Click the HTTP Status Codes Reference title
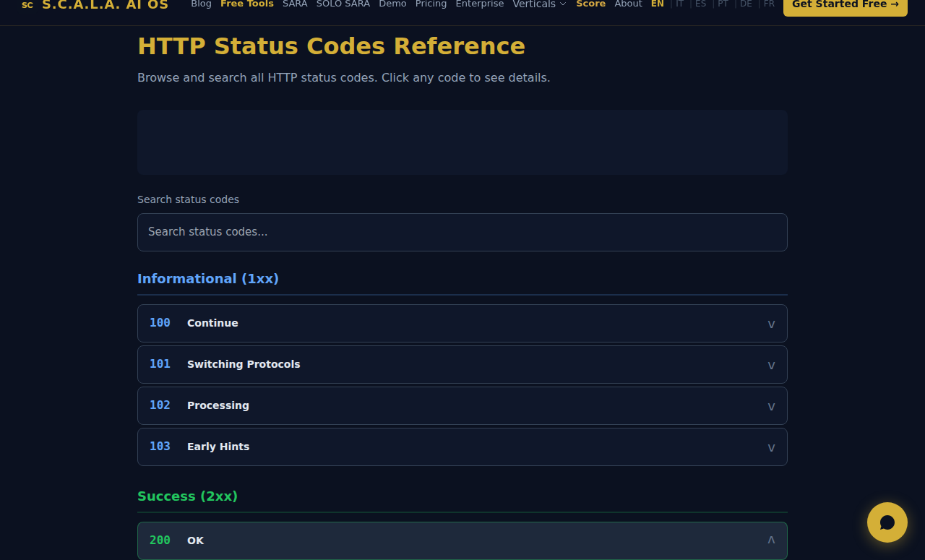 [331, 46]
